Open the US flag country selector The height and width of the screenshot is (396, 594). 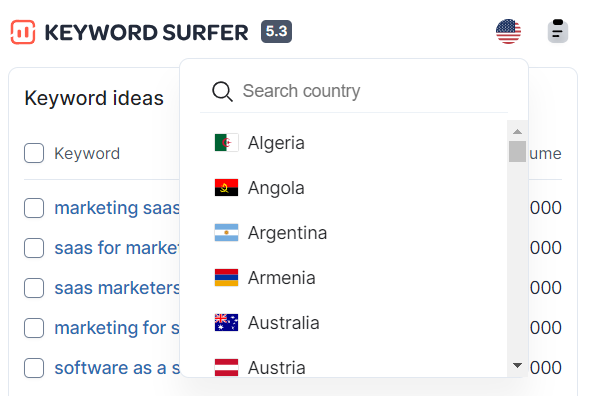click(x=508, y=31)
